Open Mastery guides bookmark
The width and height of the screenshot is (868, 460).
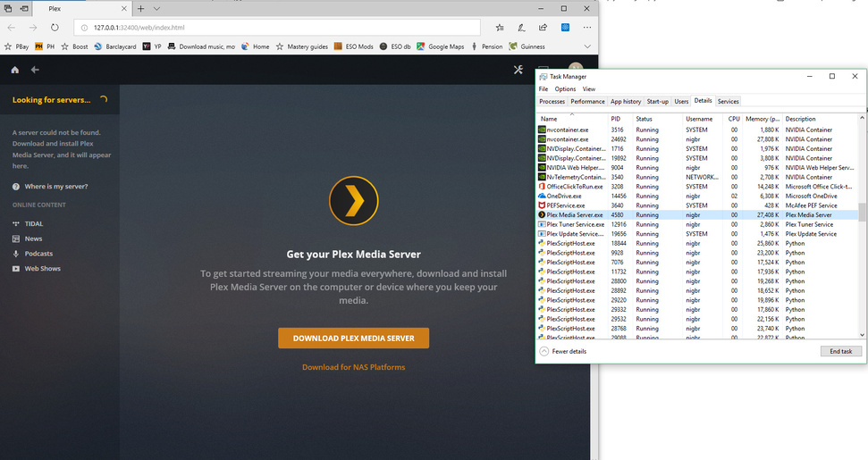(301, 46)
